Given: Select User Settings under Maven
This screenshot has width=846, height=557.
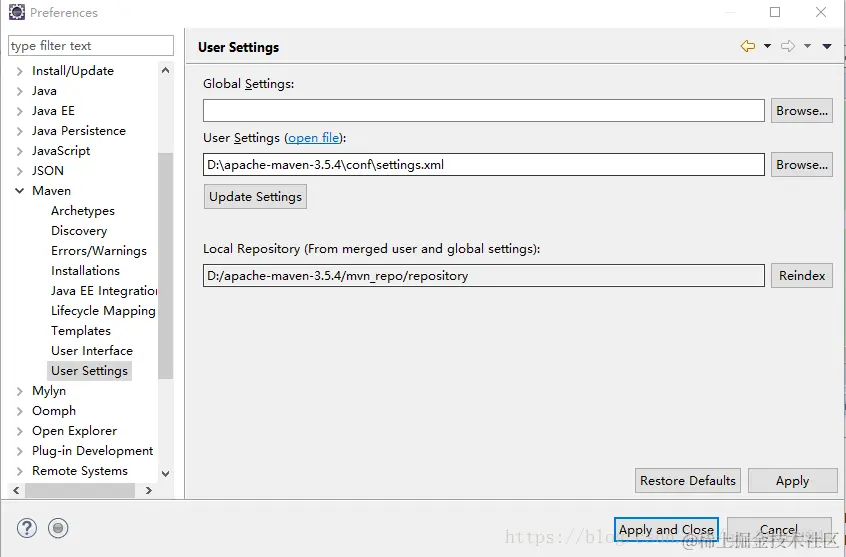Looking at the screenshot, I should coord(90,371).
